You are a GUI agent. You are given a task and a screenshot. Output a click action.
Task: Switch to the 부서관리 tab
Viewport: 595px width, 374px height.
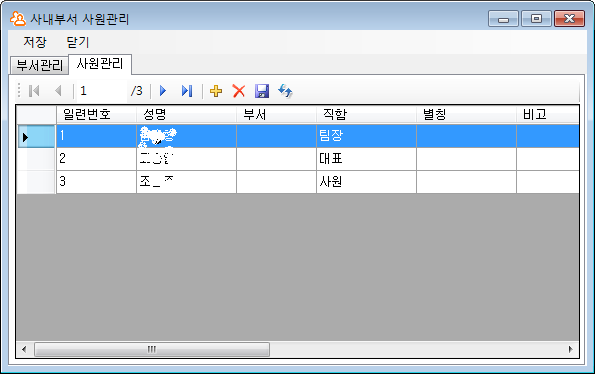(x=39, y=65)
